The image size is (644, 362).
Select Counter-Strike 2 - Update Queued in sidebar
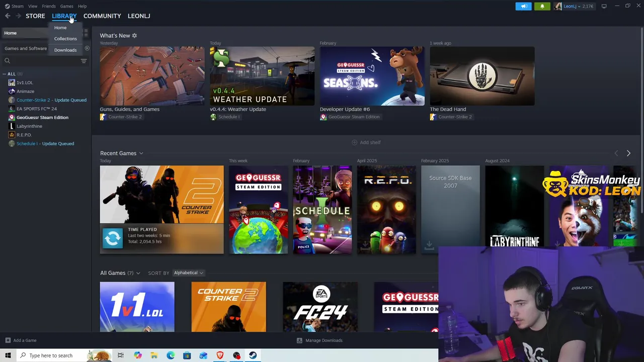click(51, 100)
